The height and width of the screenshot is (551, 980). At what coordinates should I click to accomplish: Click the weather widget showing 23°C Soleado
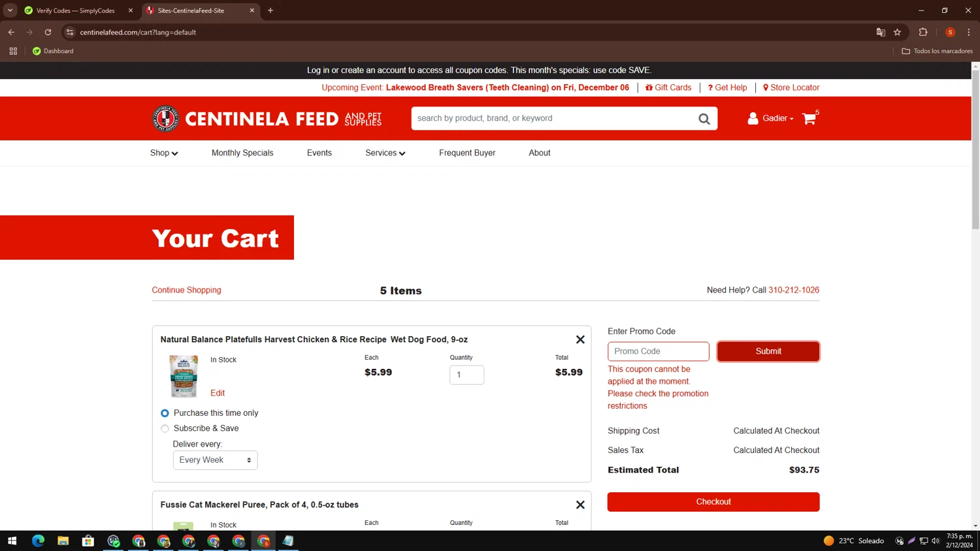coord(854,541)
